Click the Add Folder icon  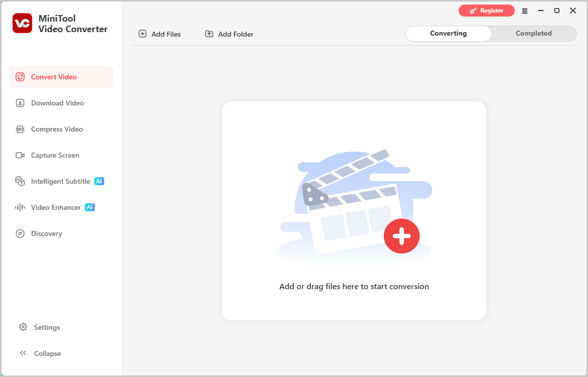pyautogui.click(x=209, y=34)
